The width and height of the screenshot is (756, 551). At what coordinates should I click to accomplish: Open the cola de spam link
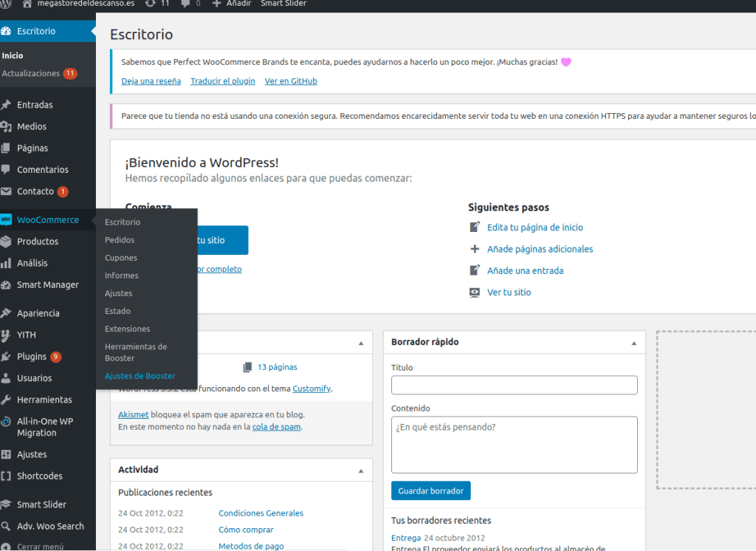pyautogui.click(x=276, y=427)
